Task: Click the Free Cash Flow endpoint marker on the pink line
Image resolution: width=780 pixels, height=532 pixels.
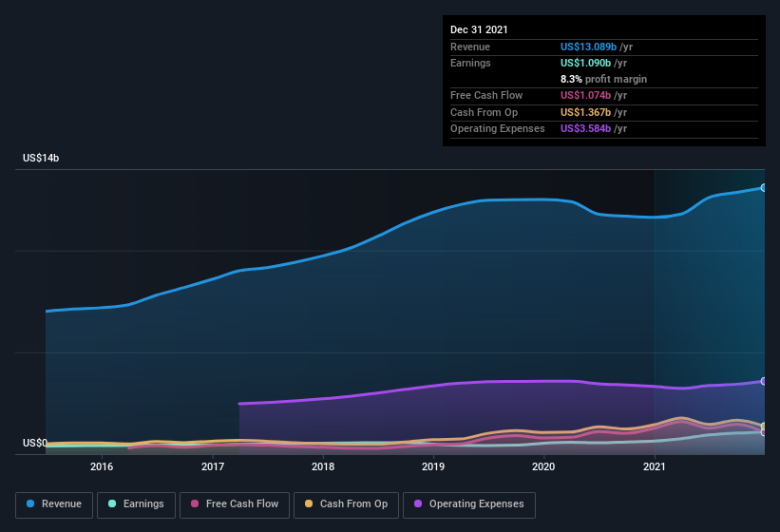Action: 764,432
